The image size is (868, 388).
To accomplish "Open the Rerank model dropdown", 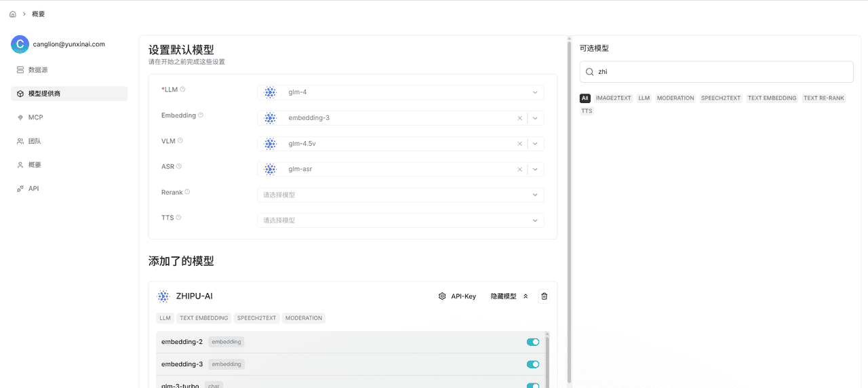I will tap(401, 195).
